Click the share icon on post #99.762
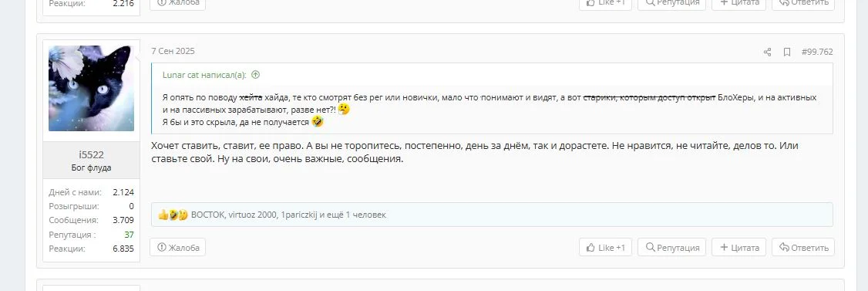The height and width of the screenshot is (291, 868). (x=767, y=52)
